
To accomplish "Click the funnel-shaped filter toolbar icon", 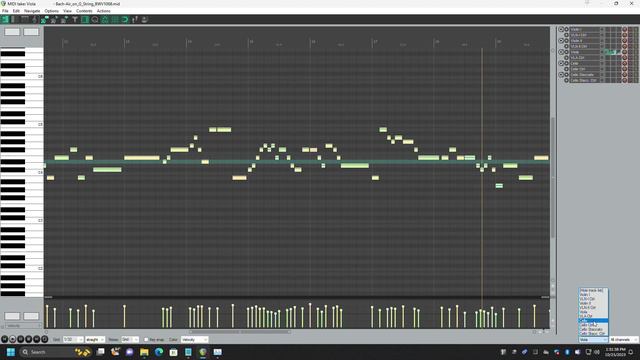I will click(x=75, y=20).
